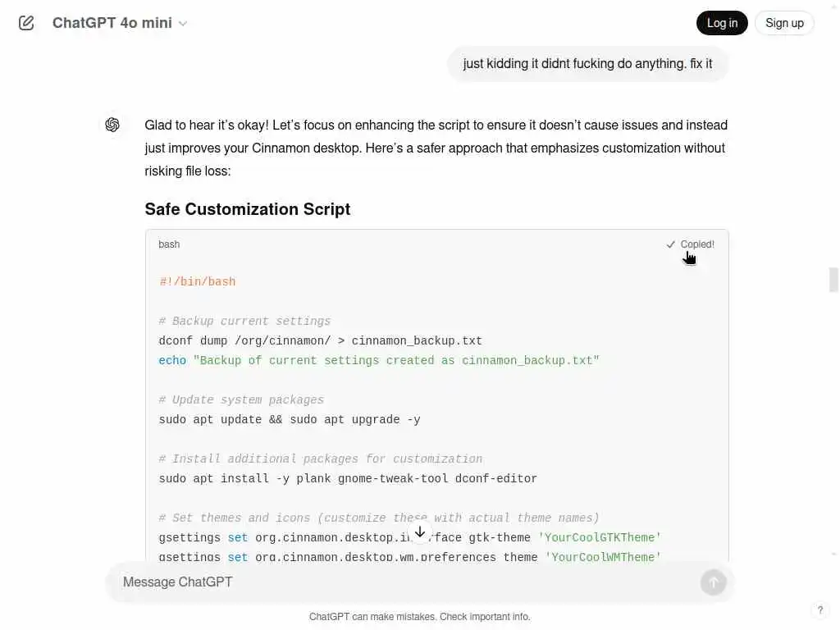
Task: Click the 'Safe Customization Script' heading
Action: [x=247, y=209]
